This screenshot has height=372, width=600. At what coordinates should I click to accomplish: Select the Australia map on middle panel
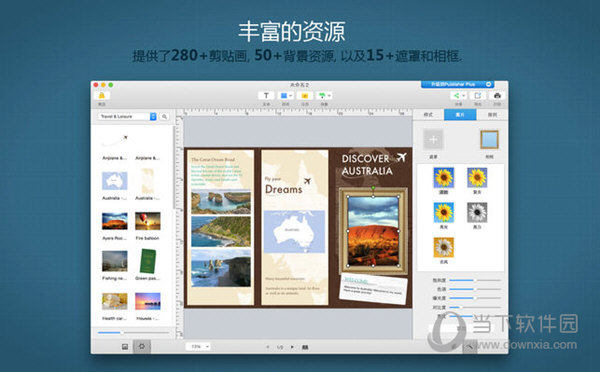[x=294, y=232]
